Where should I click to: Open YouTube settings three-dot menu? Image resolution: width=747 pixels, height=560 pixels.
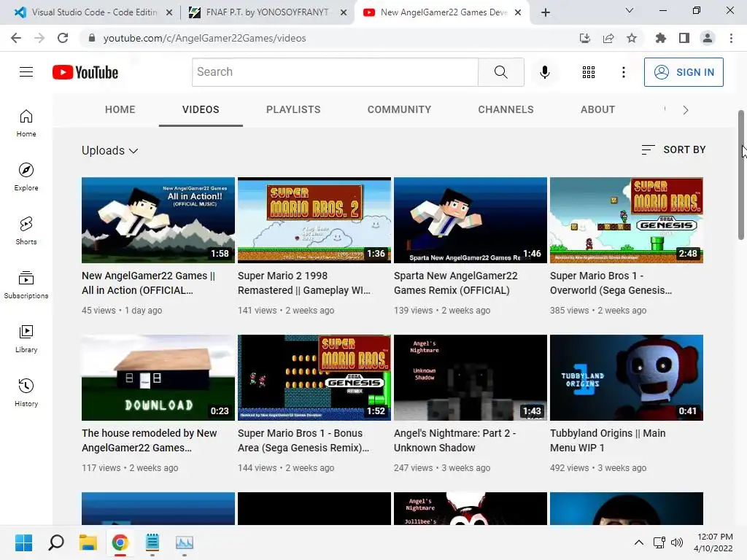(623, 72)
